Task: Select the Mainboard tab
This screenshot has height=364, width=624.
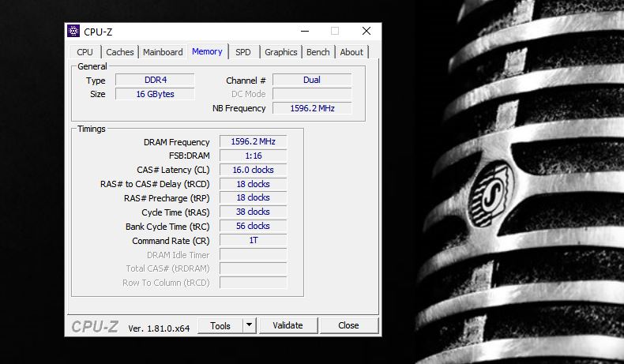Action: pos(163,52)
